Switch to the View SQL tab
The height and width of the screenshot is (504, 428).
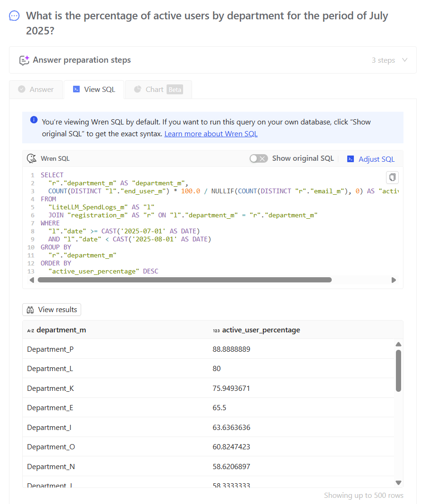[x=94, y=90]
